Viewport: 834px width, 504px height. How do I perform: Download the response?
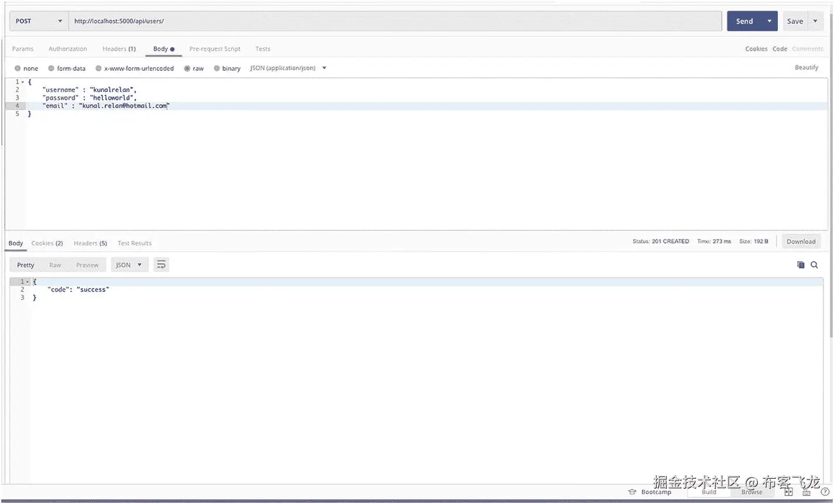[x=801, y=242]
